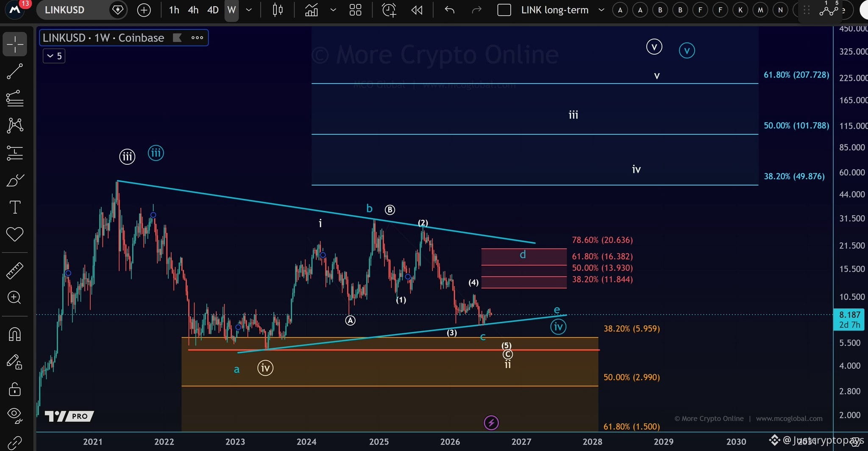Open the Fibonacci retracement tools
This screenshot has height=451, width=868.
pyautogui.click(x=15, y=98)
